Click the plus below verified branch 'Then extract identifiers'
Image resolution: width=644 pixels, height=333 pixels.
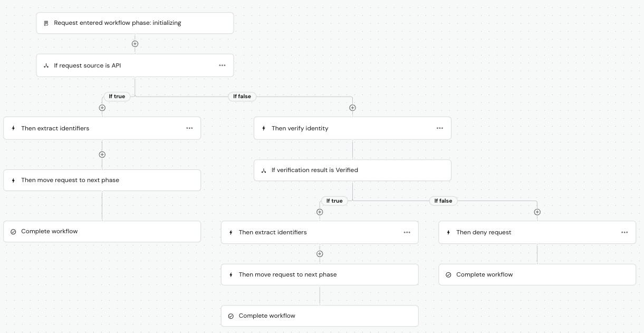320,253
